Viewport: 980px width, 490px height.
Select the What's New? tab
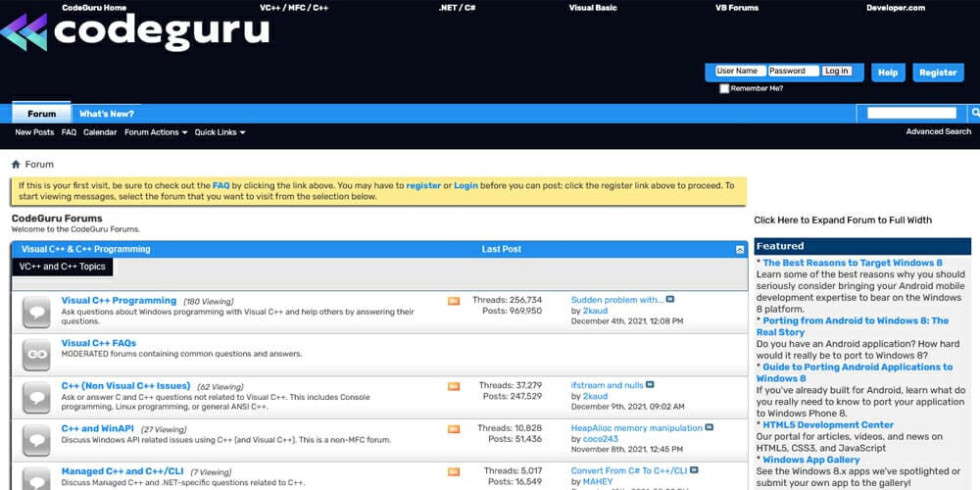(106, 114)
